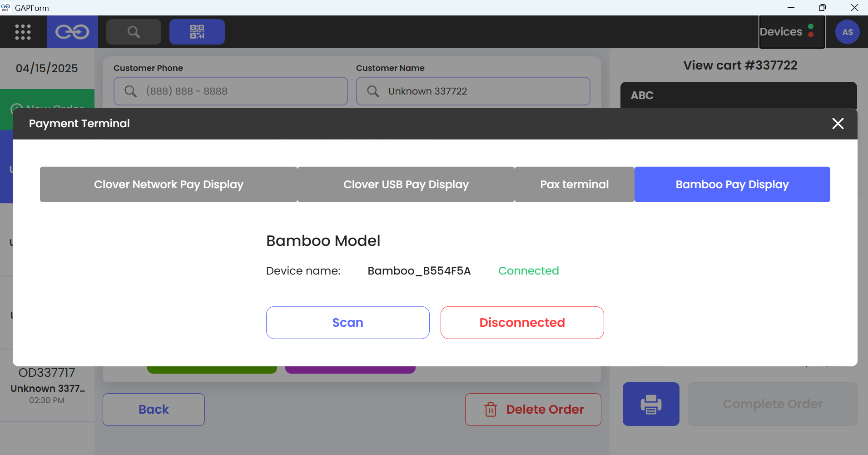Image resolution: width=868 pixels, height=455 pixels.
Task: Click the Delete Order button
Action: [533, 410]
